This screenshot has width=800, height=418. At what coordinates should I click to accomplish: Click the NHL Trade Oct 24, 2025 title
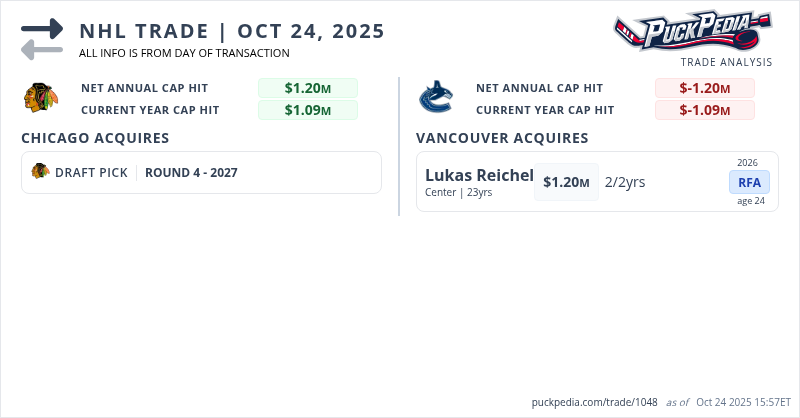[232, 31]
